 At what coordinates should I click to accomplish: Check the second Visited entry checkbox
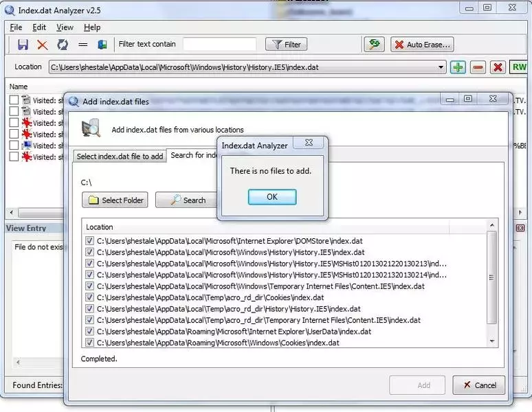pyautogui.click(x=14, y=111)
